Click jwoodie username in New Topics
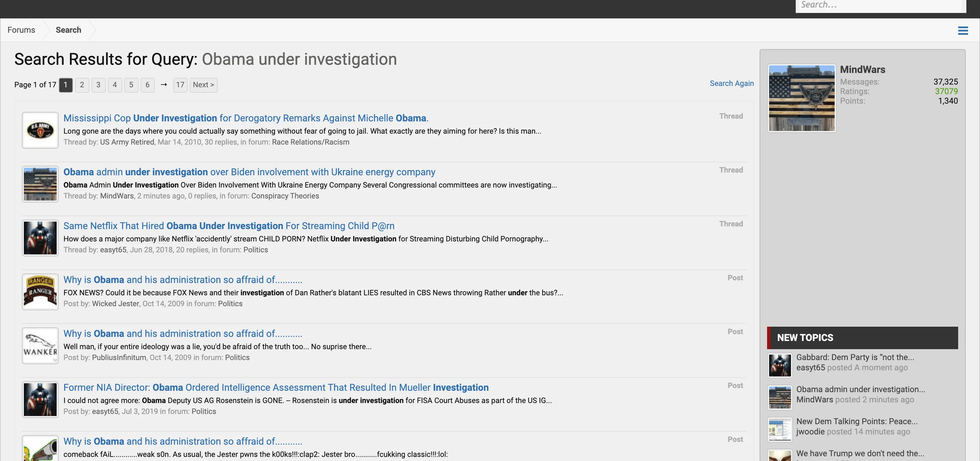 pos(810,432)
